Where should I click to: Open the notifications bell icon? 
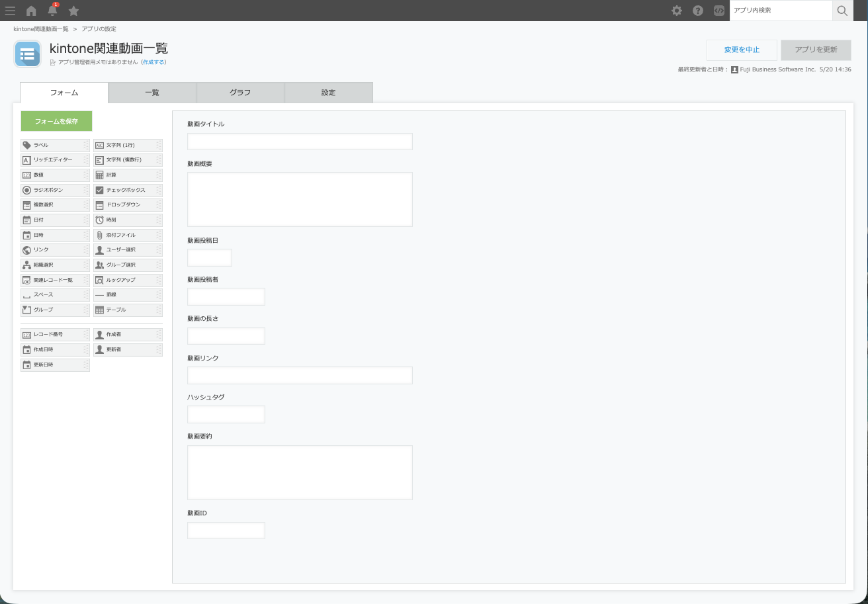coord(53,10)
